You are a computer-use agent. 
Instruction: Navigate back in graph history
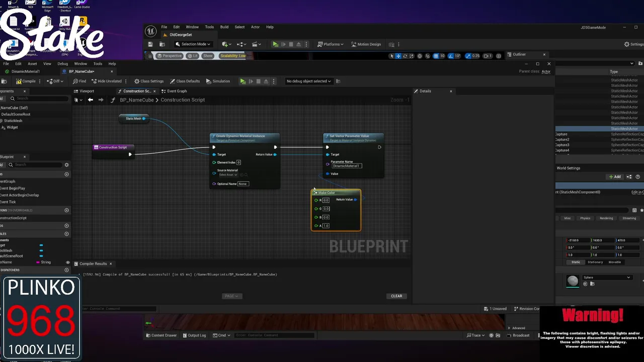click(91, 100)
